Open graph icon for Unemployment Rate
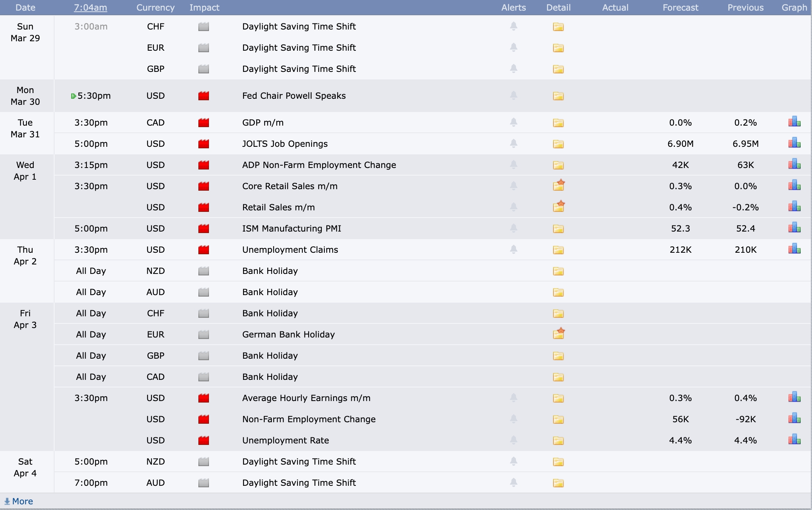This screenshot has height=510, width=812. click(794, 440)
